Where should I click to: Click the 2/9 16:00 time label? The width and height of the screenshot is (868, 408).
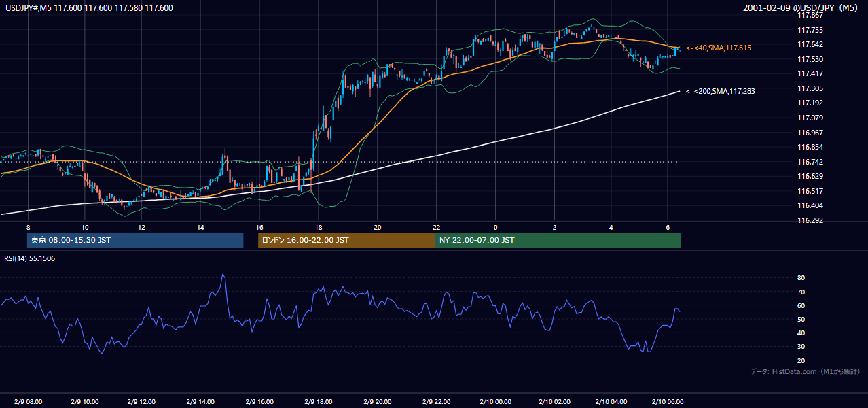pos(259,401)
